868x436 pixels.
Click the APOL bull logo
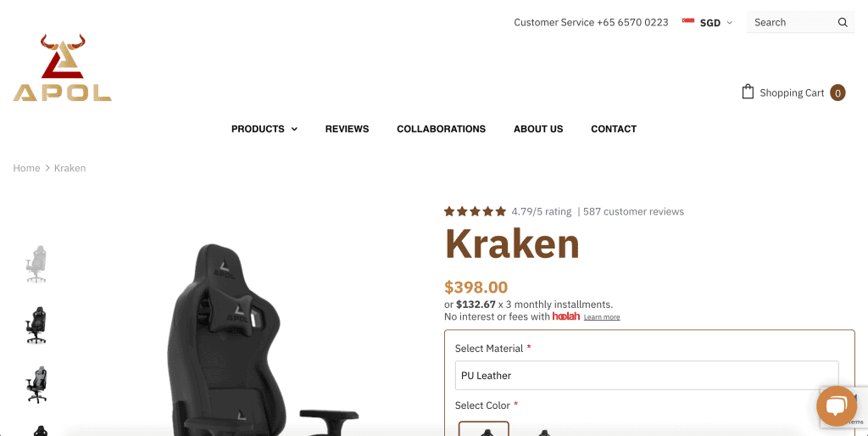(63, 68)
